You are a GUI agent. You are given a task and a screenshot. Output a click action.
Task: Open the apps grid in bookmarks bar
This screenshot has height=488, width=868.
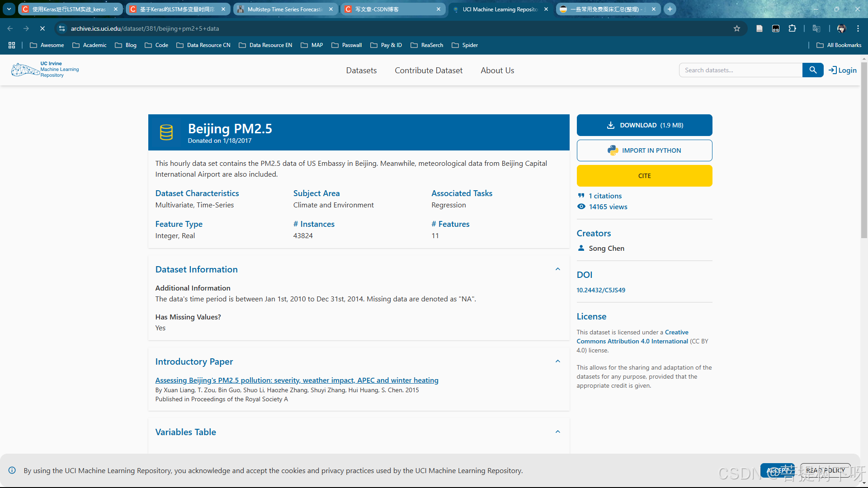pos(12,45)
